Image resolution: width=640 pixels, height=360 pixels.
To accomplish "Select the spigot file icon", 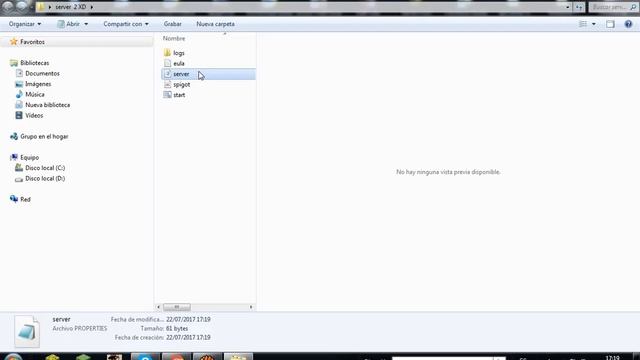I will (167, 84).
